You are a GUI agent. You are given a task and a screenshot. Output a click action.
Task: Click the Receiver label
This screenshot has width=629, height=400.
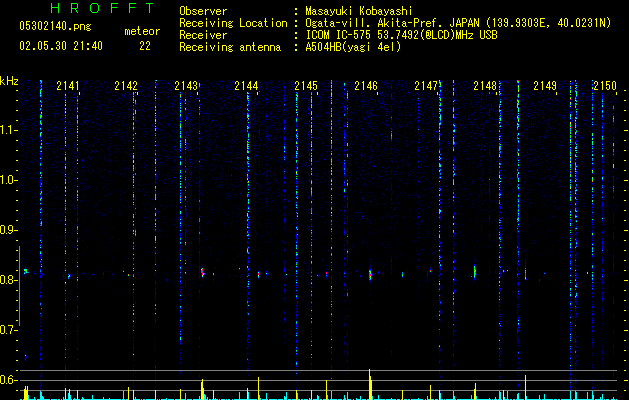pos(203,35)
